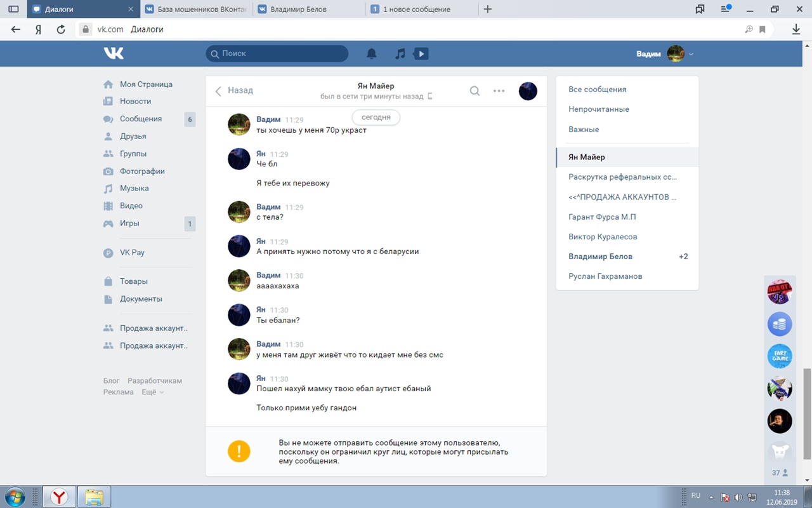
Task: Click the VK logo in header
Action: (x=114, y=54)
